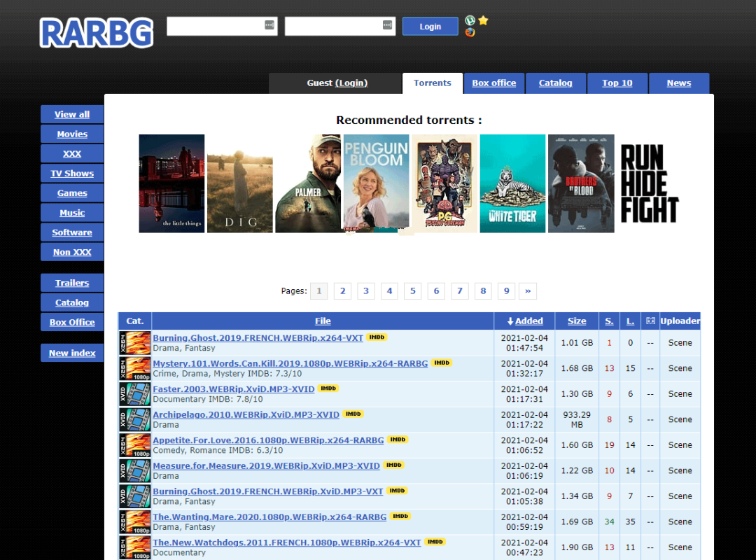Viewport: 756px width, 560px height.
Task: Open Mystery.101.Words.Can.Kill.2019 torrent link
Action: (290, 363)
